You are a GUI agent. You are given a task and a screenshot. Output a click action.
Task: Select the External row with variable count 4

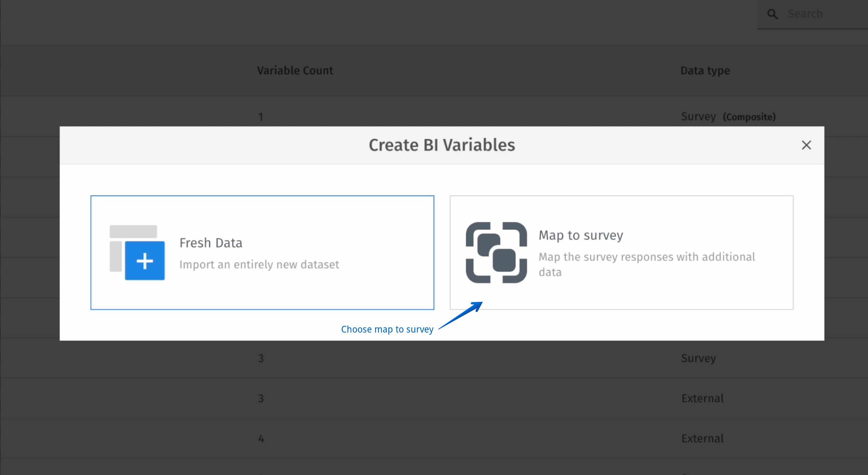[702, 438]
